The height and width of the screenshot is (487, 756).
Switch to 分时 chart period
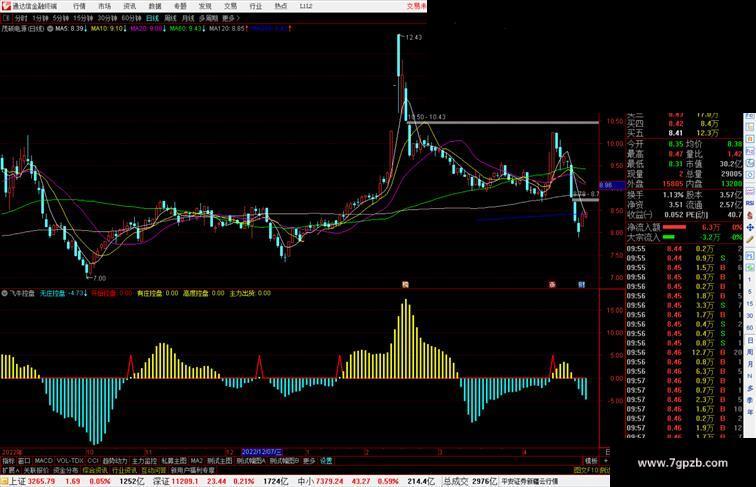pos(21,18)
